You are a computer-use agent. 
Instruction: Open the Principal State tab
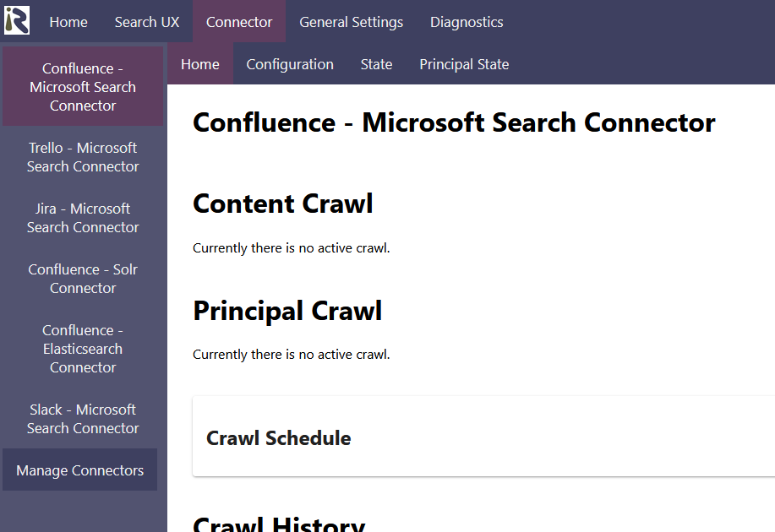coord(464,64)
